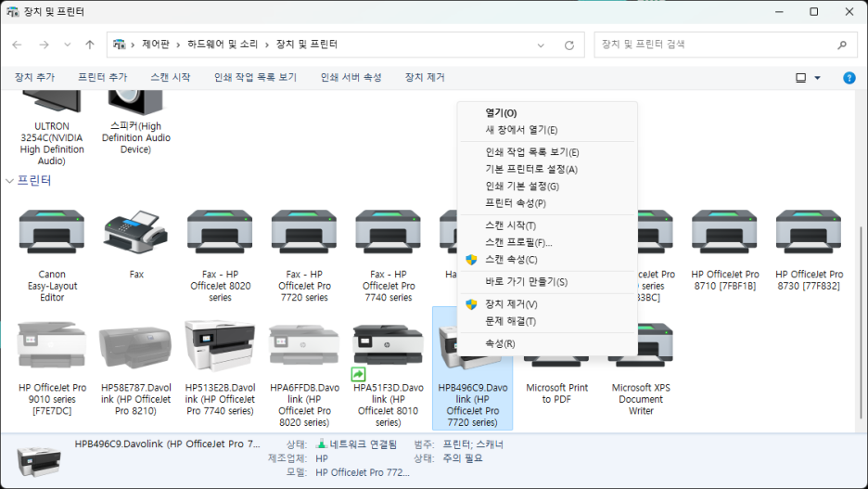Select Fax - HP OfficeJet Pro 7740 series

(x=389, y=255)
